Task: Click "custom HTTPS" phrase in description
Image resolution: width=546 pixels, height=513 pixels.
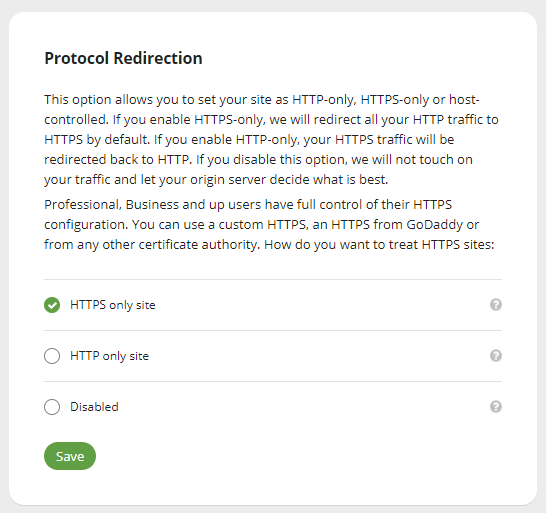Action: (x=263, y=224)
